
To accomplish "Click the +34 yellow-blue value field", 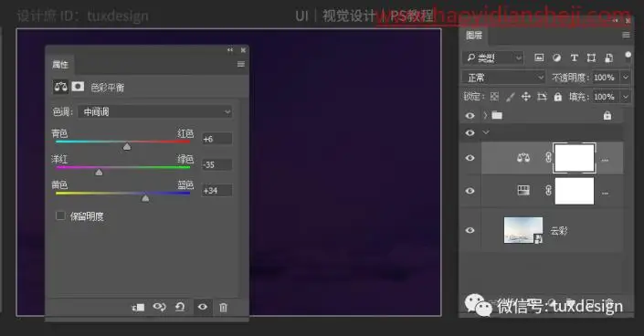I will click(216, 191).
